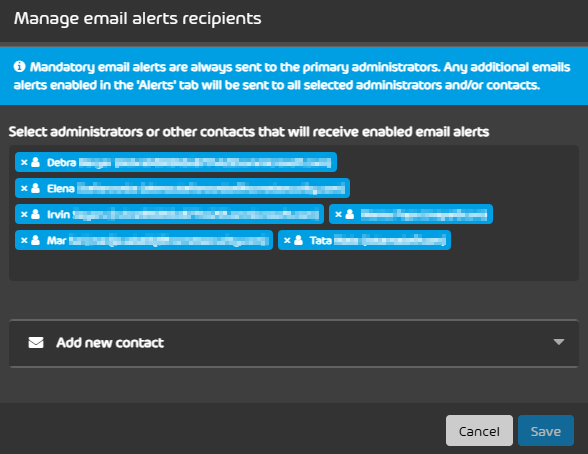Click the person icon on Elena tag
This screenshot has height=454, width=588.
(x=36, y=188)
